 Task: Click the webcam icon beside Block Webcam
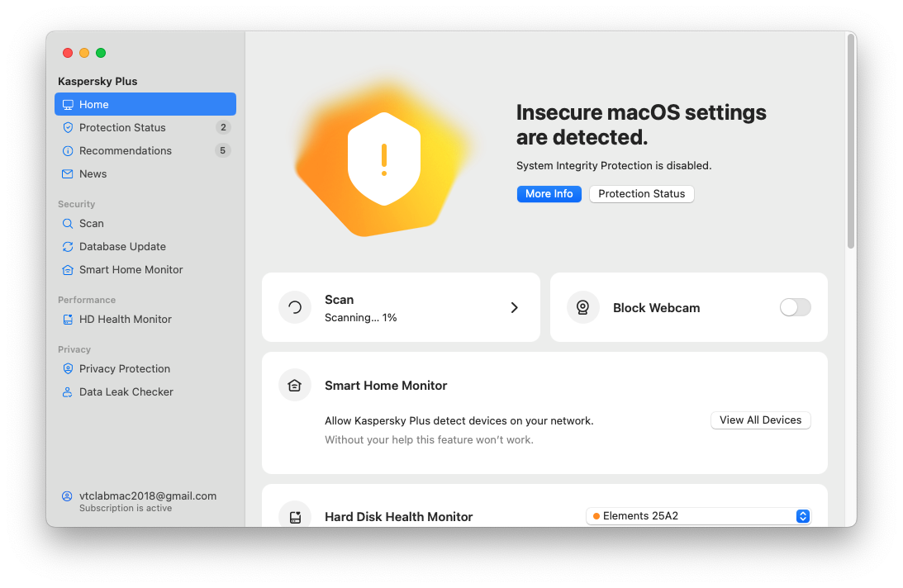coord(582,308)
